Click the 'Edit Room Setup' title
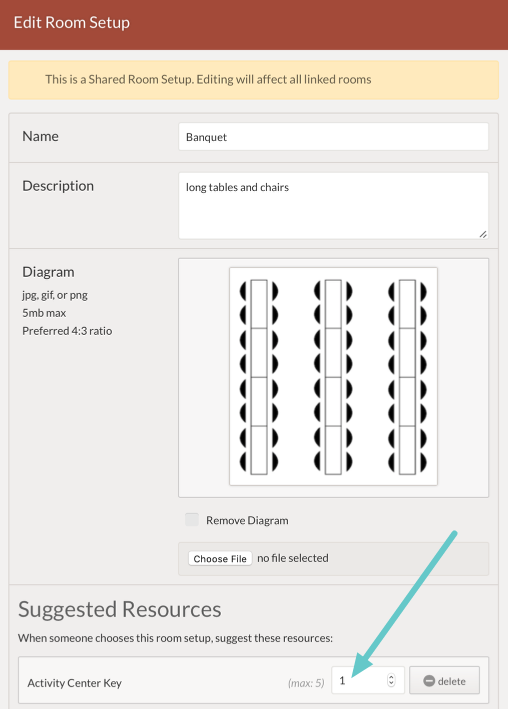The image size is (508, 709). pos(72,23)
